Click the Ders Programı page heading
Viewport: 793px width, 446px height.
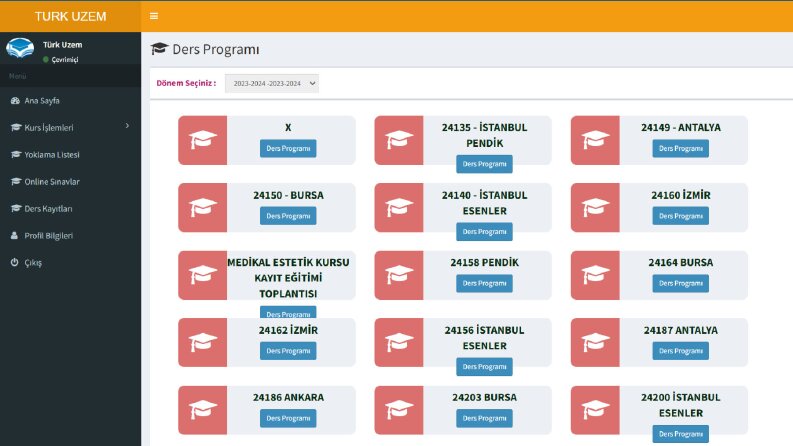pyautogui.click(x=215, y=49)
